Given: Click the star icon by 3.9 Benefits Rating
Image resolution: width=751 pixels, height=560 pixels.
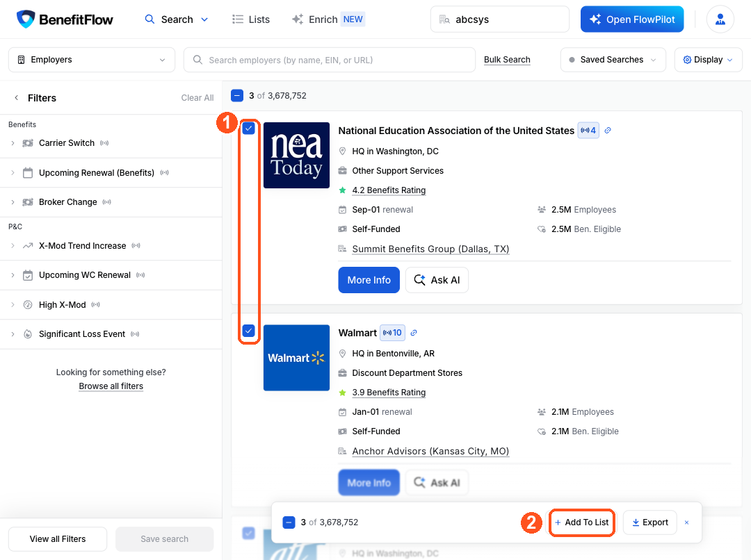Looking at the screenshot, I should pyautogui.click(x=342, y=393).
